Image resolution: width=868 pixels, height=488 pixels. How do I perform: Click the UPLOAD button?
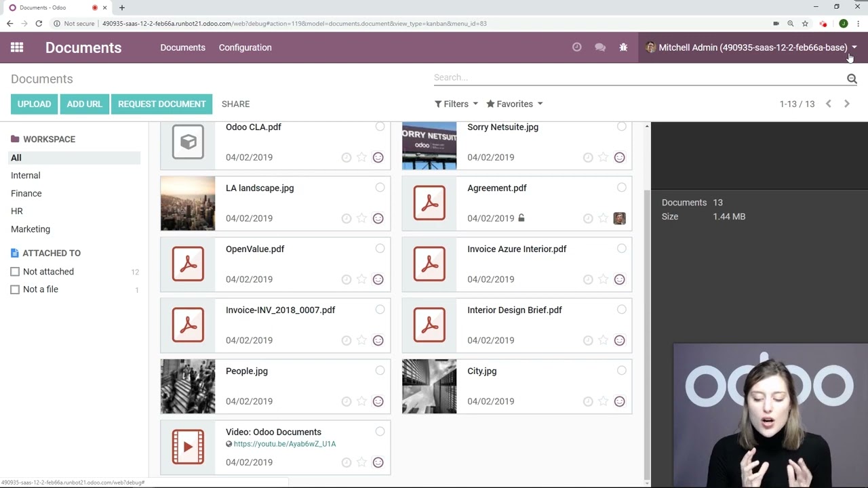point(34,104)
